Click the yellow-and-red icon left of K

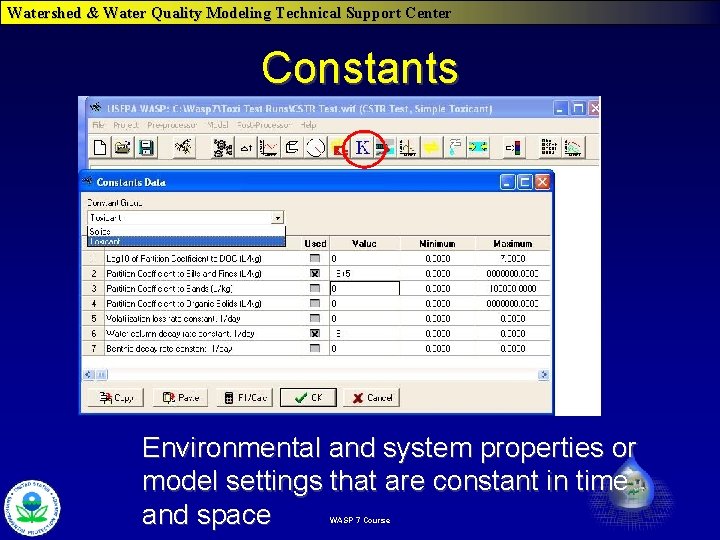coord(338,147)
